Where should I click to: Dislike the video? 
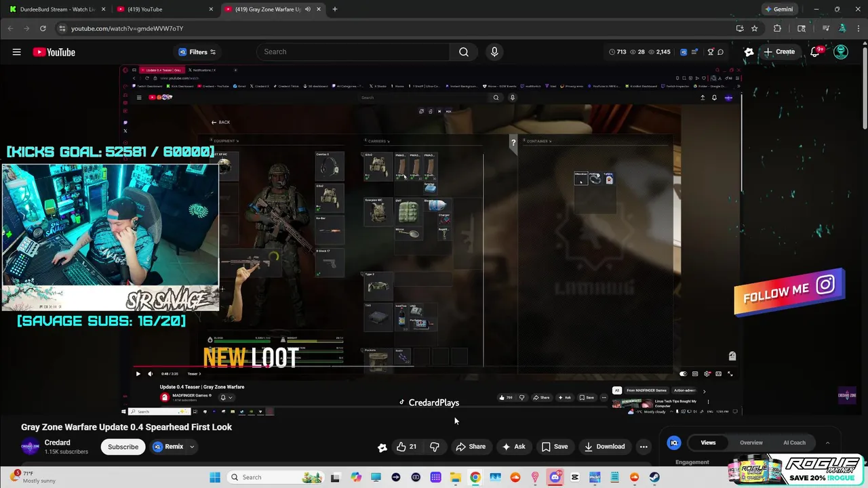click(435, 447)
